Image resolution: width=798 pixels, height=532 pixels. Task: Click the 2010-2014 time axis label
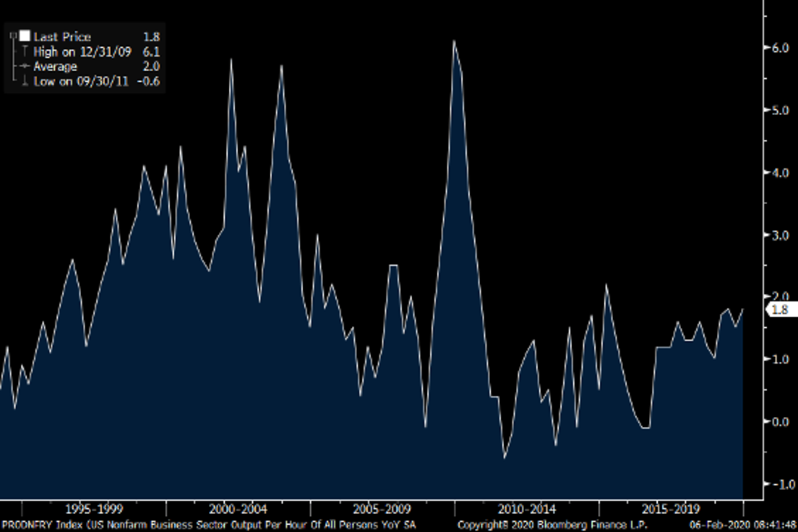click(x=527, y=509)
